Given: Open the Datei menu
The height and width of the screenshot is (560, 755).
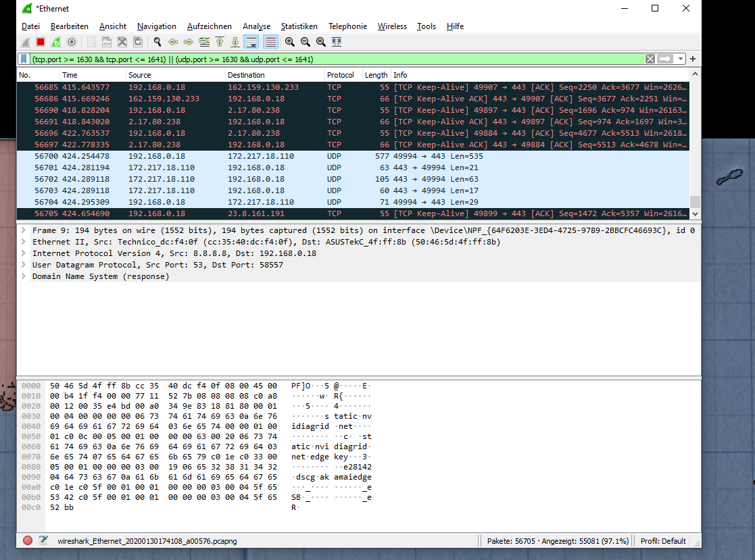Looking at the screenshot, I should point(31,26).
